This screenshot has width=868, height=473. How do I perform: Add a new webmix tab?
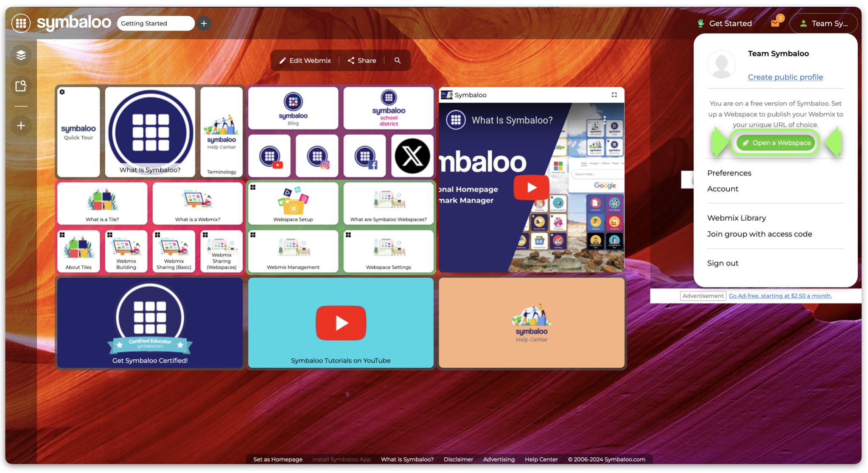204,23
